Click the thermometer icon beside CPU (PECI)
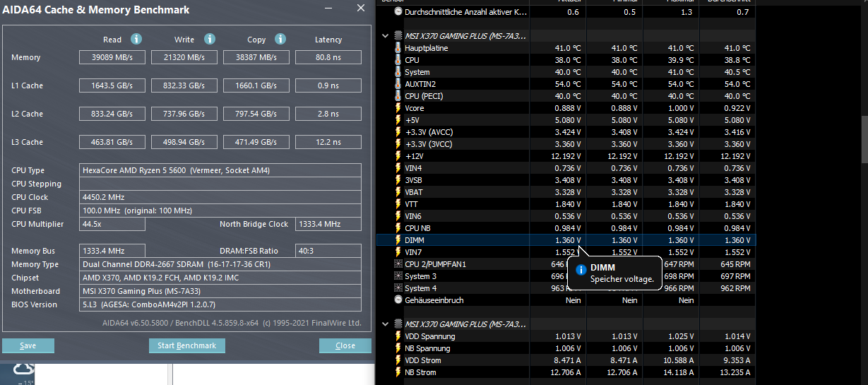868x385 pixels. pyautogui.click(x=398, y=96)
